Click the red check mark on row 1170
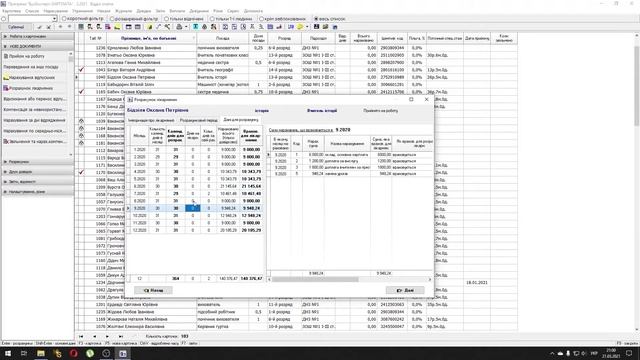The width and height of the screenshot is (640, 360). click(81, 172)
